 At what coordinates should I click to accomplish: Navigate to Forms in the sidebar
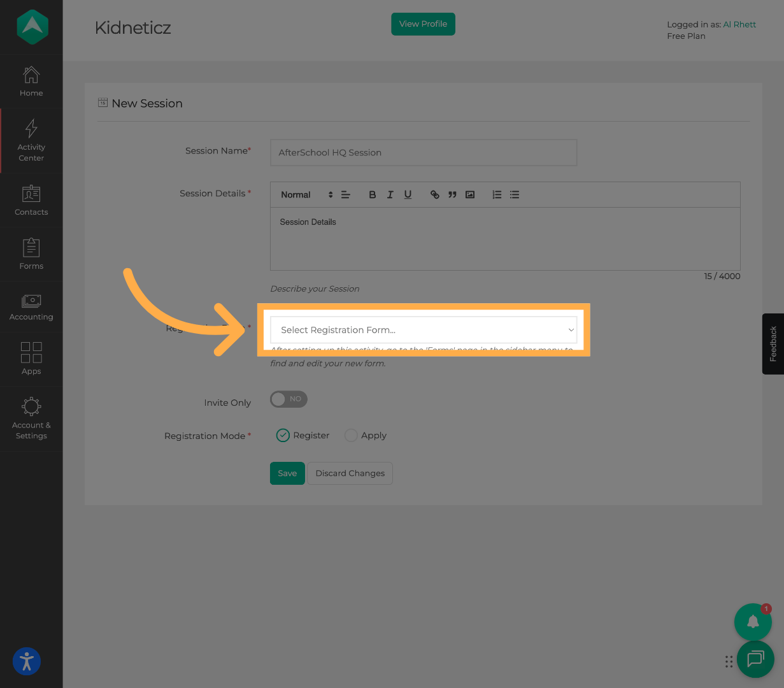click(x=31, y=254)
